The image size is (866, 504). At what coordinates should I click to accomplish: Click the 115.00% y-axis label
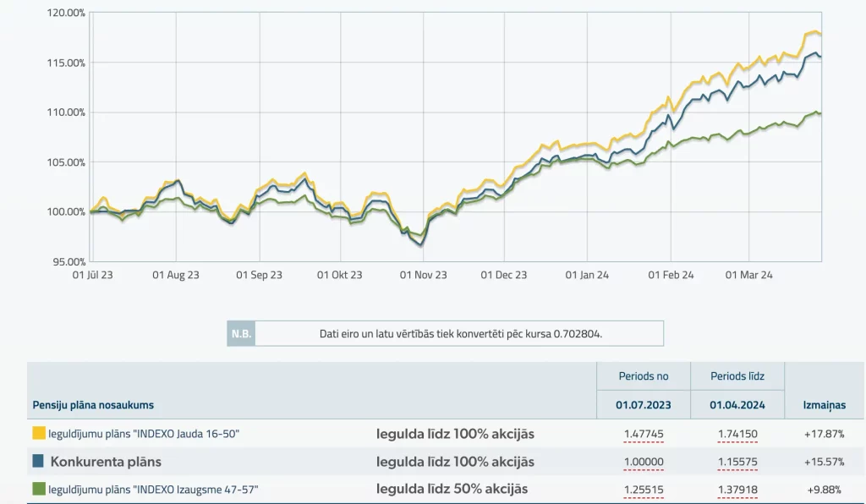click(x=66, y=63)
